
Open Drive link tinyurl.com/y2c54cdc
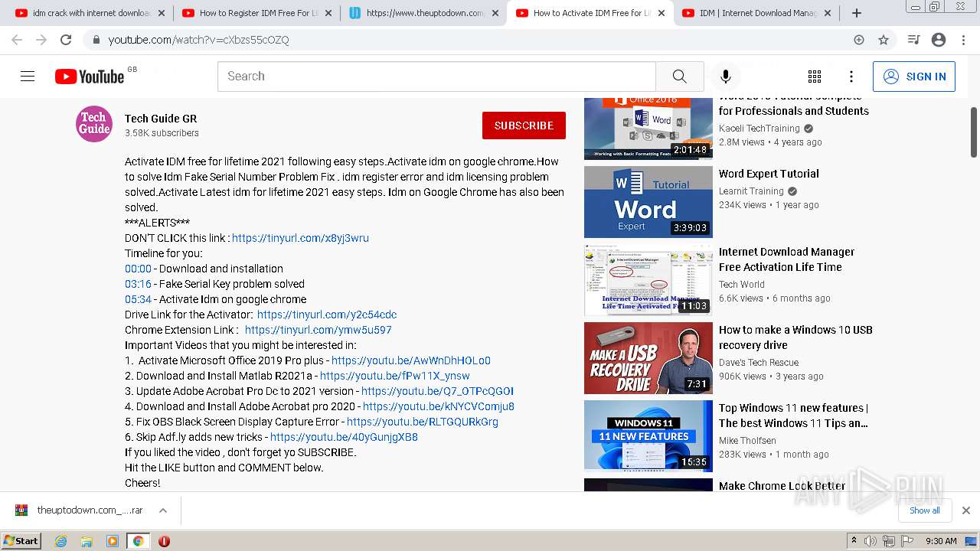coord(327,315)
